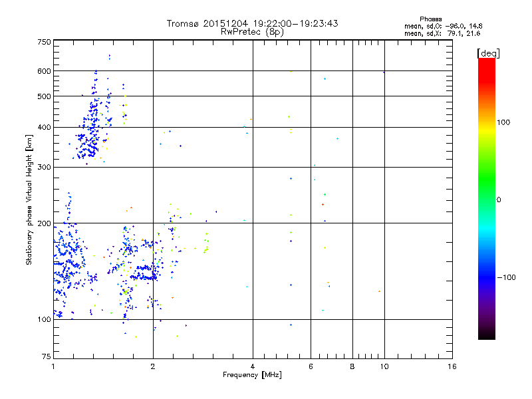
Task: Click the black bottom of the color bar
Action: [487, 335]
